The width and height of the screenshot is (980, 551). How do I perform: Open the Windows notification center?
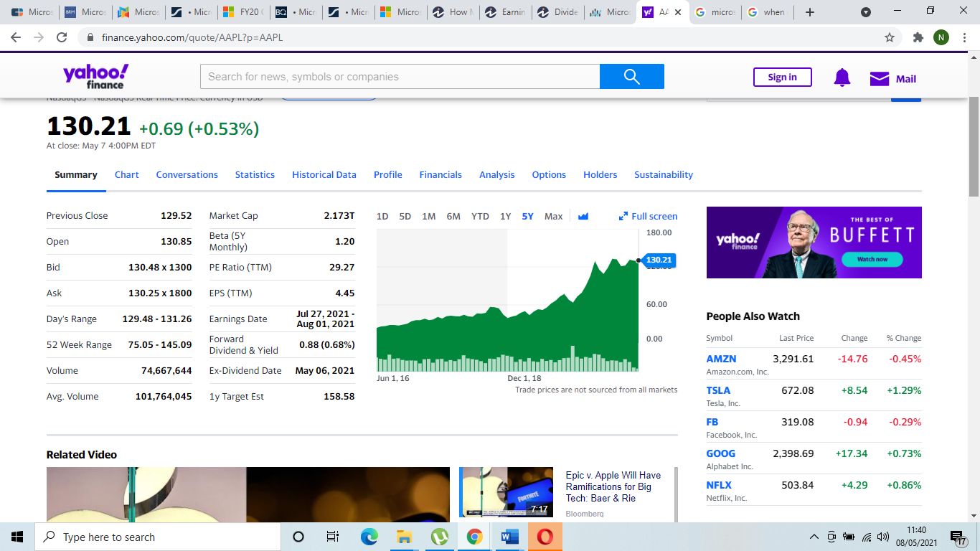tap(958, 537)
